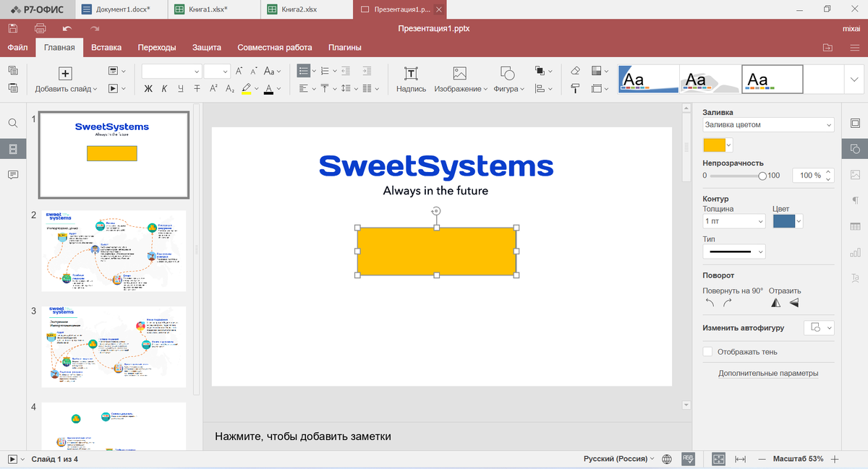Fit slide to width in status bar
868x469 pixels.
click(740, 459)
